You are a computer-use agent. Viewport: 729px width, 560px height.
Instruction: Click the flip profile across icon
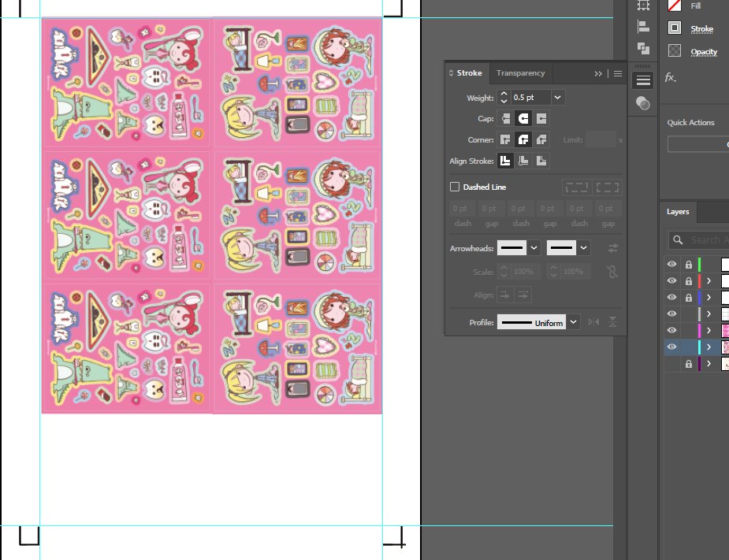pos(613,322)
